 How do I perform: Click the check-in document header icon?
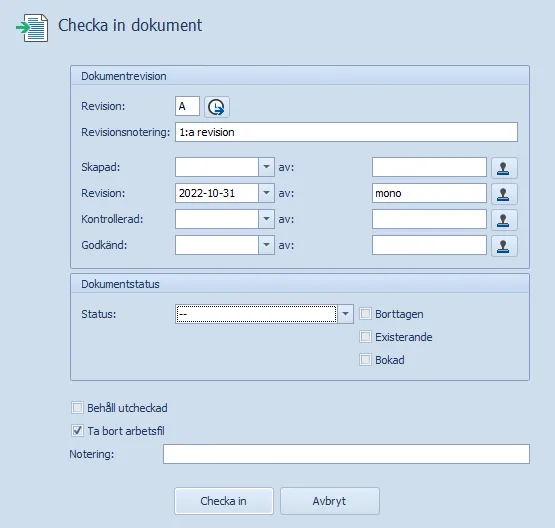point(32,28)
